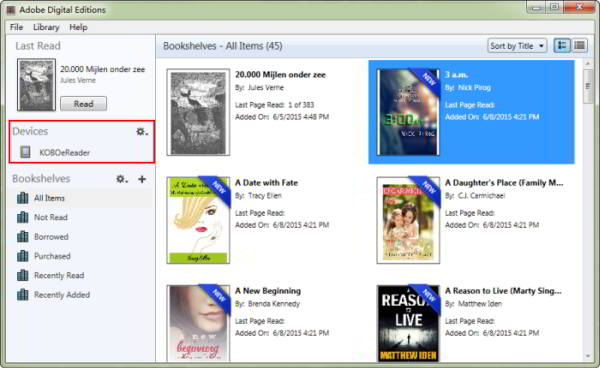Click the Borrowed bookshelf icon
This screenshot has width=600, height=368.
[23, 237]
